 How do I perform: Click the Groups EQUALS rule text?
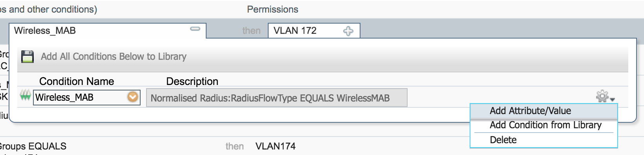tap(33, 146)
